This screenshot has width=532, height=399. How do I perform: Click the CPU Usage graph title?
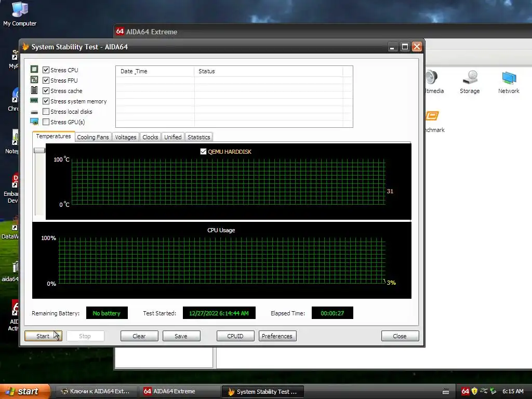point(221,230)
